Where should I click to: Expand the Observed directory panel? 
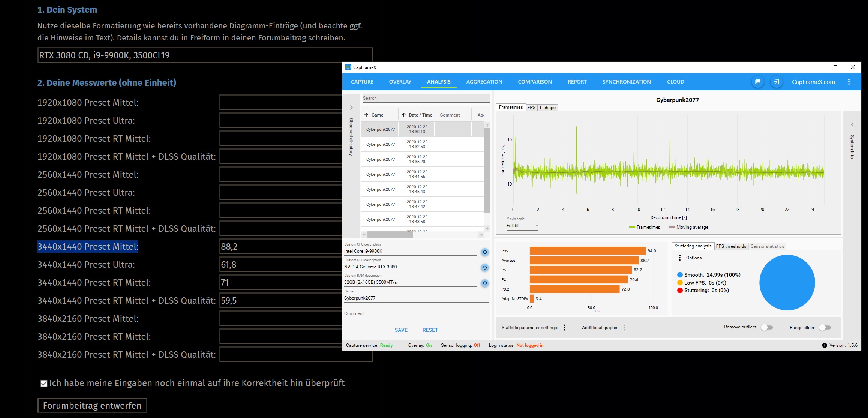pos(351,108)
